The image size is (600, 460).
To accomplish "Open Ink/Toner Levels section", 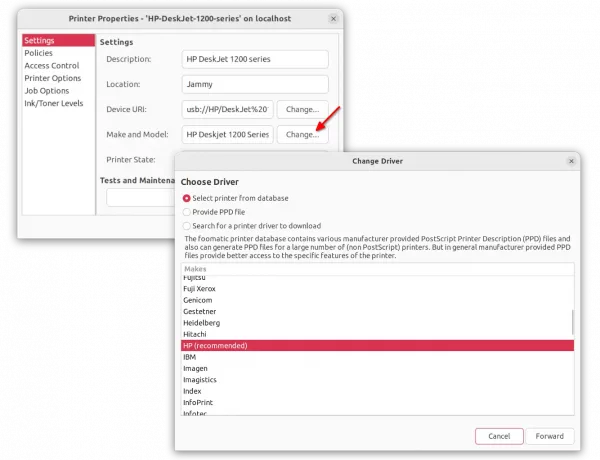I will pyautogui.click(x=59, y=103).
